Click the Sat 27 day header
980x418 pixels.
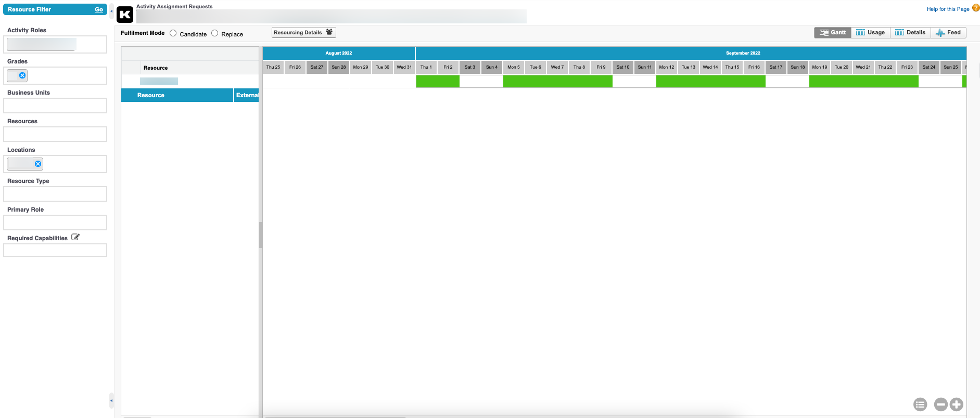(317, 67)
